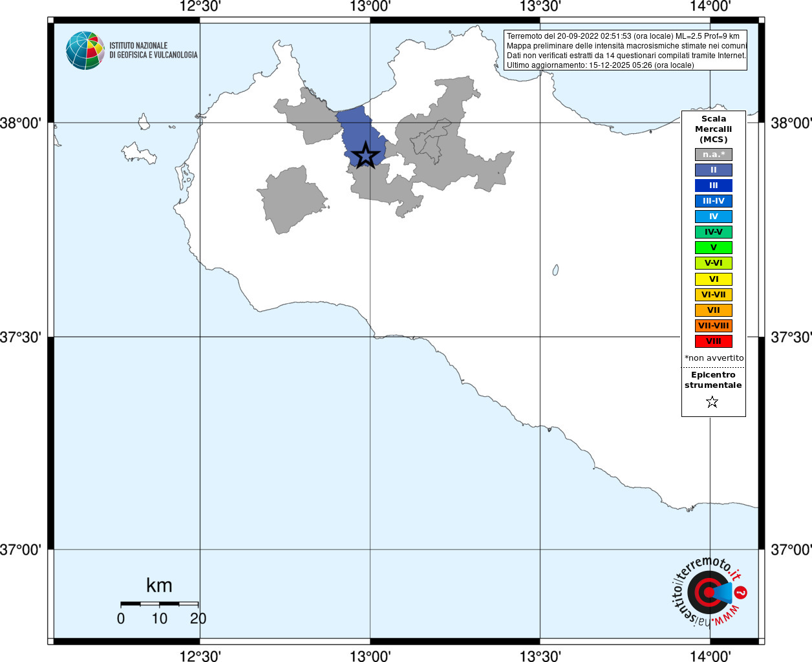Click the 'Dati non verificati estratti' line
This screenshot has width=812, height=662.
[626, 56]
